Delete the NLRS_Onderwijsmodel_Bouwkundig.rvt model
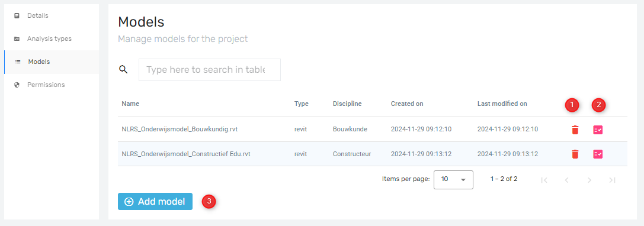The height and width of the screenshot is (226, 644). [575, 130]
